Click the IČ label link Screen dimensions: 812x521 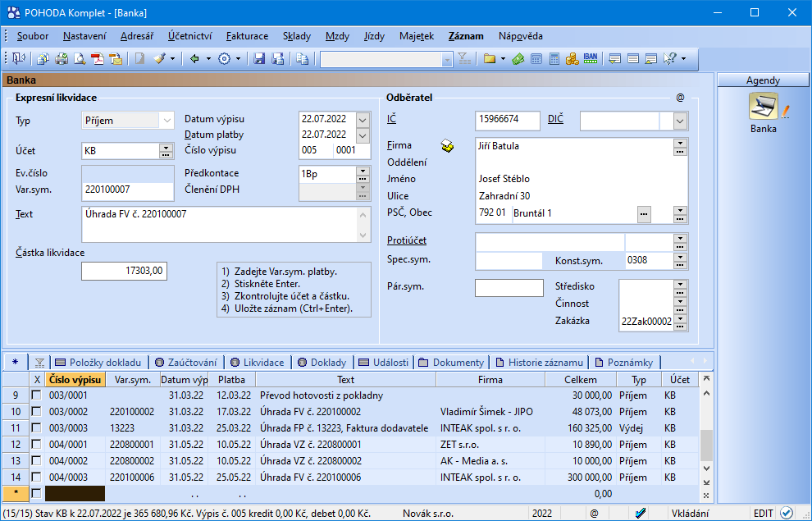click(x=391, y=119)
